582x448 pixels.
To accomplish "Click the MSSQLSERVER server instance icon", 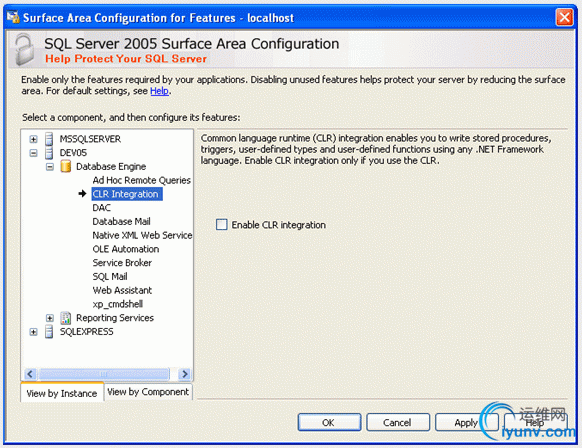I will point(49,139).
